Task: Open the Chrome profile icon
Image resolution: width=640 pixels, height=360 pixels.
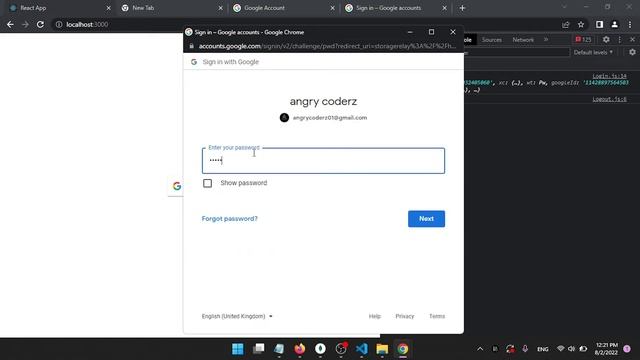Action: pyautogui.click(x=614, y=24)
